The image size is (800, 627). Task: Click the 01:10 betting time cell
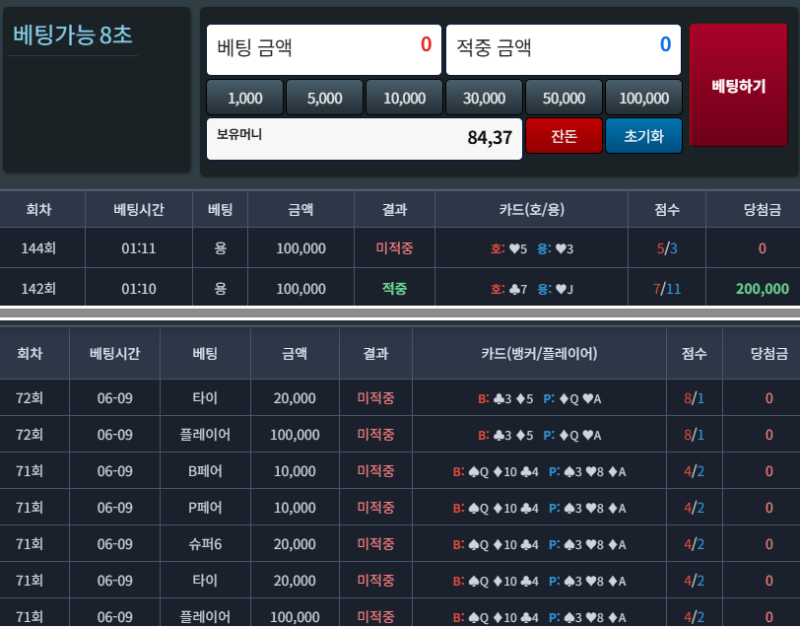pyautogui.click(x=138, y=289)
